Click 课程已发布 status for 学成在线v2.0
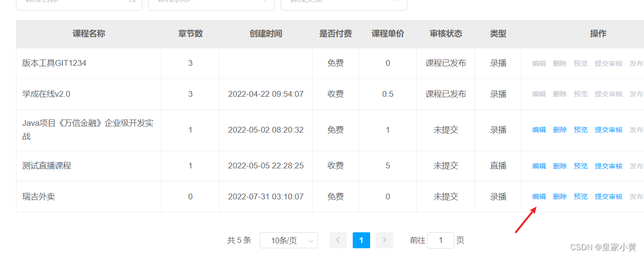Image resolution: width=644 pixels, height=256 pixels. coord(446,94)
